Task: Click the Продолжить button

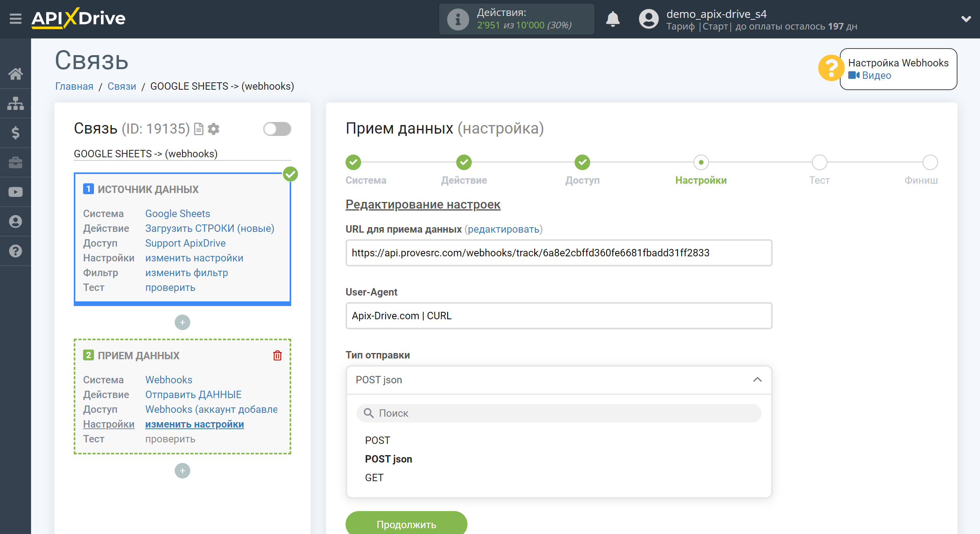Action: pos(406,524)
